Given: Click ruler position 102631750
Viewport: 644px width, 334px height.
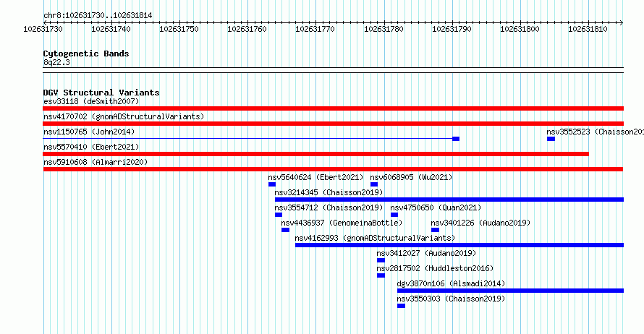Looking at the screenshot, I should click(179, 29).
